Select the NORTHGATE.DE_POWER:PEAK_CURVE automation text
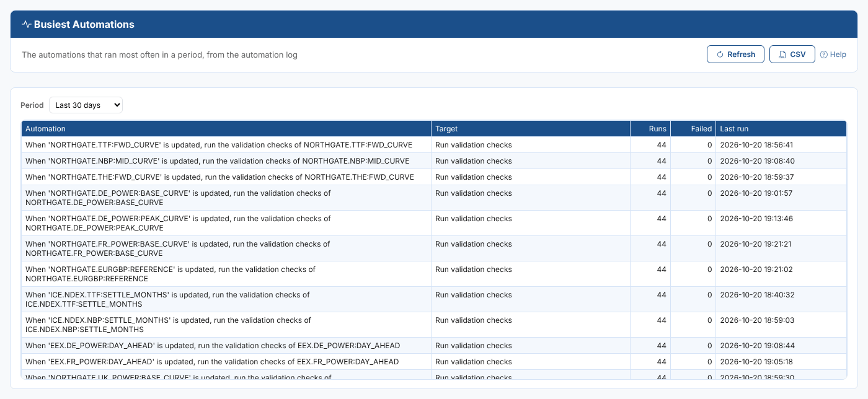The width and height of the screenshot is (868, 399). (178, 223)
